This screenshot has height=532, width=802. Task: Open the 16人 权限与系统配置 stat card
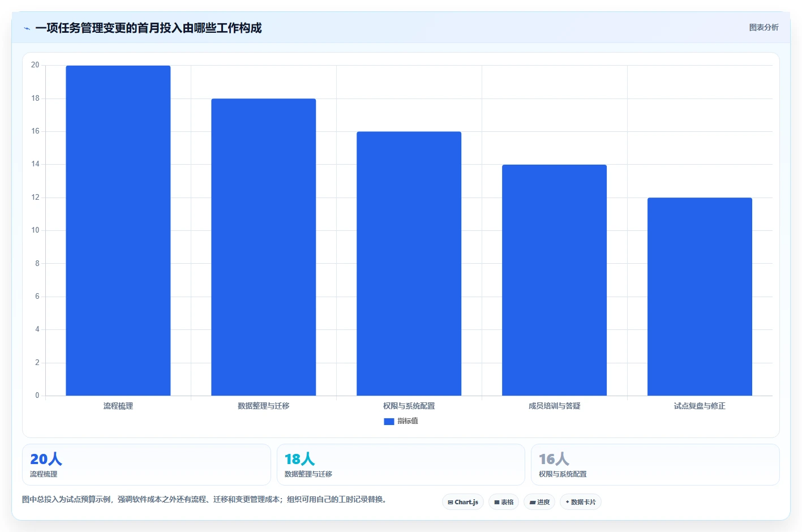(655, 465)
